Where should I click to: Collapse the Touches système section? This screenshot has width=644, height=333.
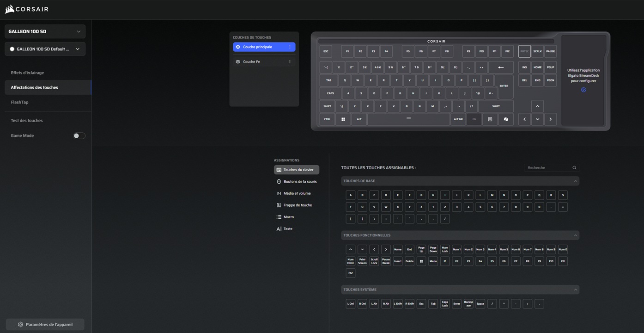pyautogui.click(x=575, y=290)
